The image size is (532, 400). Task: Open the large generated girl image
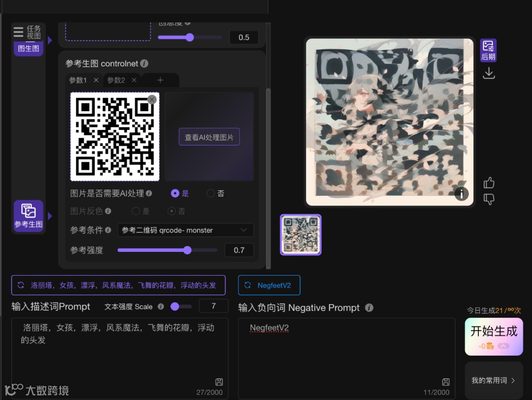390,122
